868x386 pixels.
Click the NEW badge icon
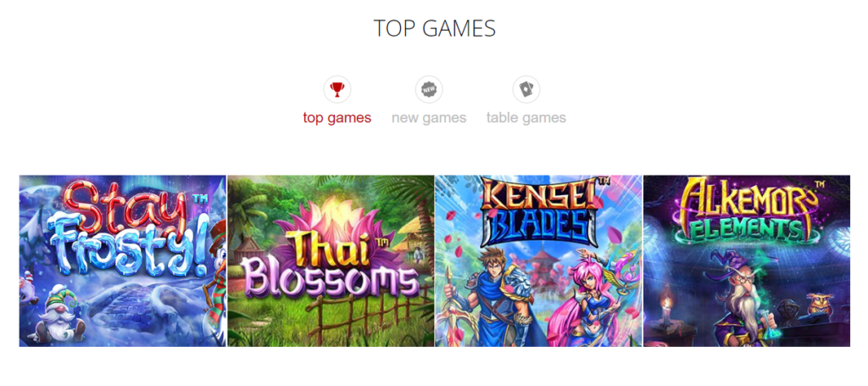click(428, 89)
